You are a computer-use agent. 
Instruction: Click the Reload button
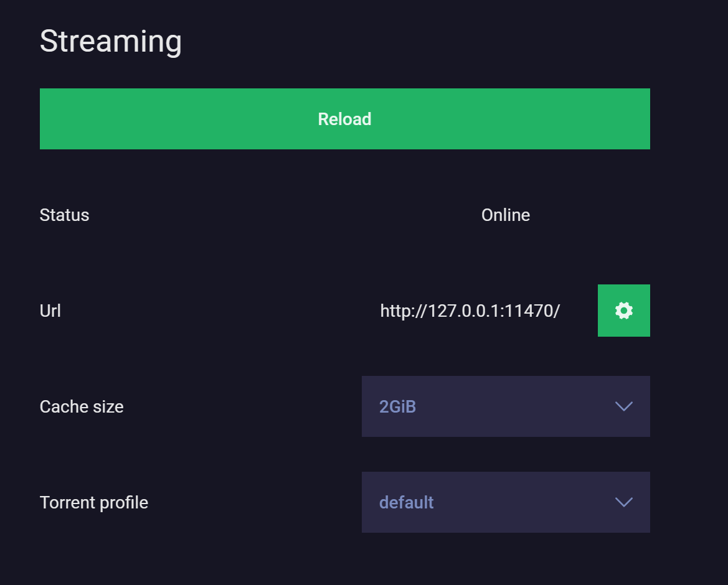tap(344, 118)
